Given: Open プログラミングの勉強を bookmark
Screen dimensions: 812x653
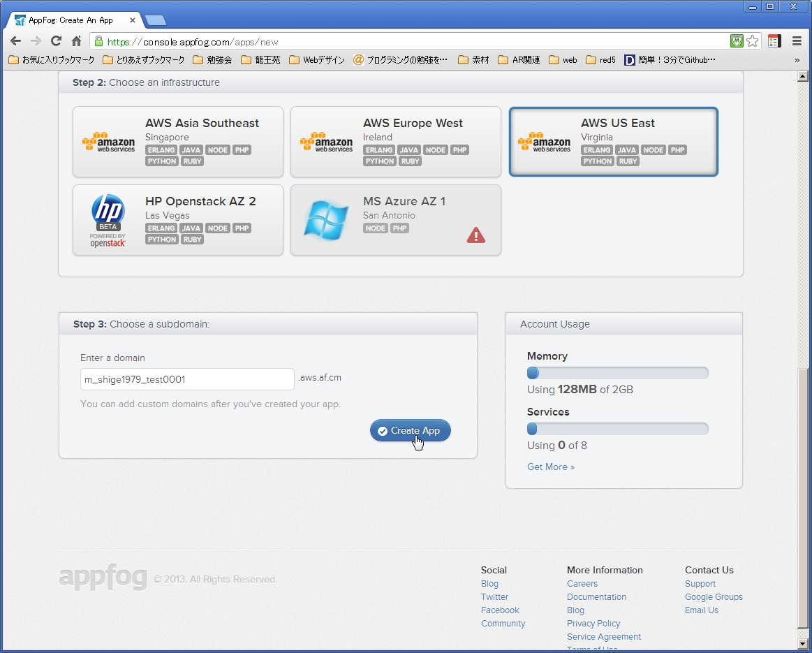Looking at the screenshot, I should coord(400,60).
